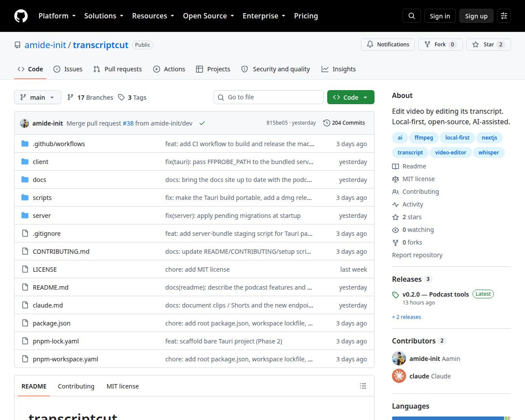
Task: Click the ffmpeg topic tag
Action: click(x=423, y=137)
